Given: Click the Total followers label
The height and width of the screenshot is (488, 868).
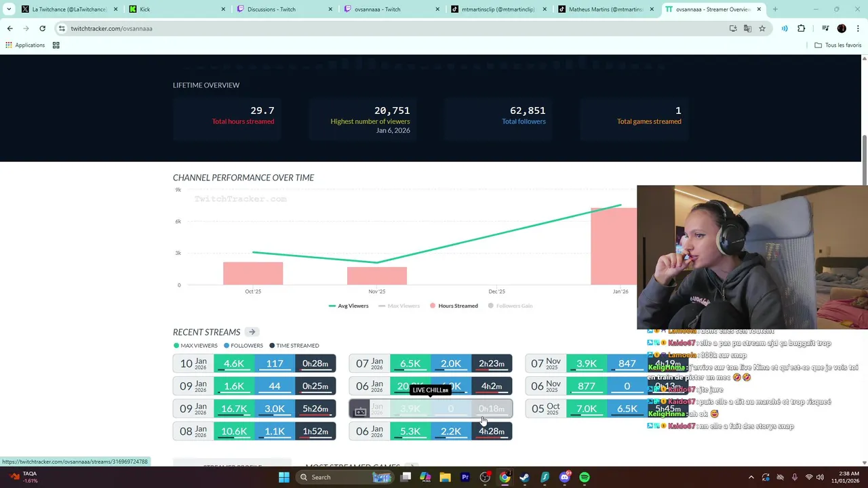Looking at the screenshot, I should [x=524, y=121].
